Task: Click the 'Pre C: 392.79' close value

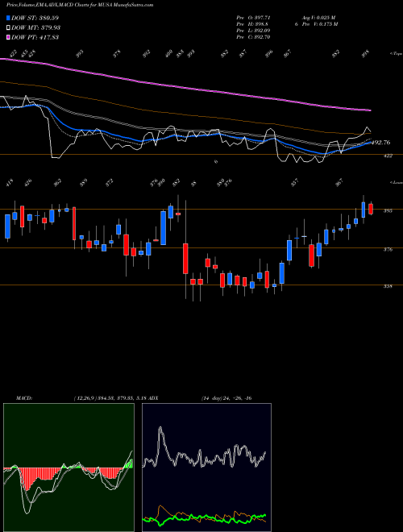Action: pyautogui.click(x=253, y=36)
